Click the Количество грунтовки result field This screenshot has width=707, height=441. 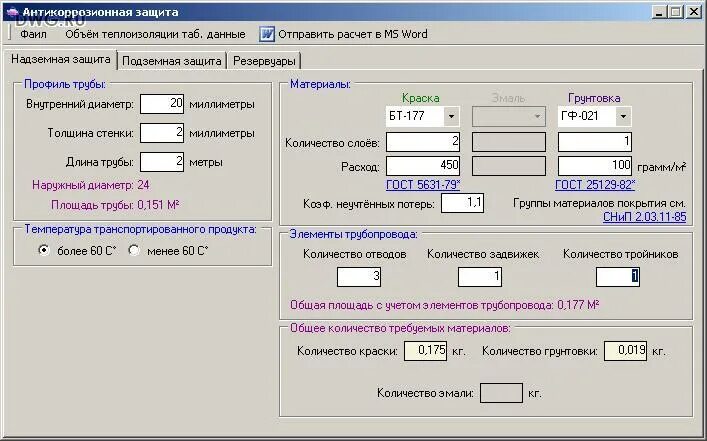(x=625, y=351)
